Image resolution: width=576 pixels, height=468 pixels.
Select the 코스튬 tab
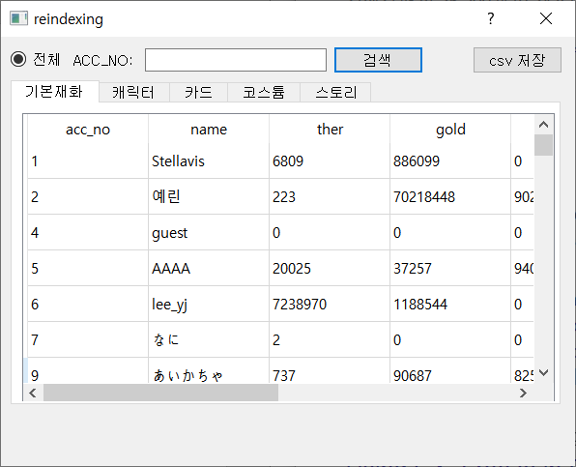(264, 92)
